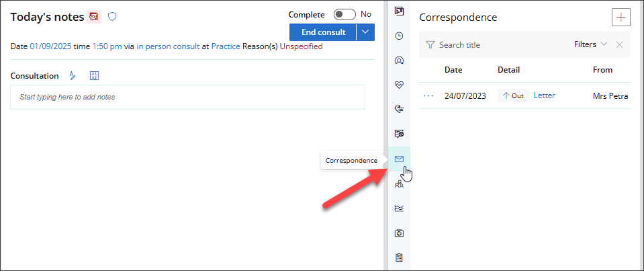
Task: Click the line chart icon in sidebar
Action: click(399, 208)
